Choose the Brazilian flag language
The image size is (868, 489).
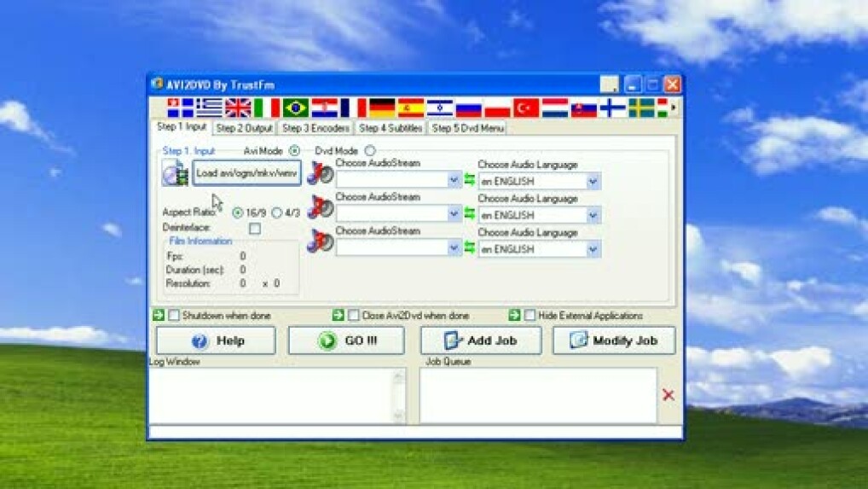click(x=296, y=108)
